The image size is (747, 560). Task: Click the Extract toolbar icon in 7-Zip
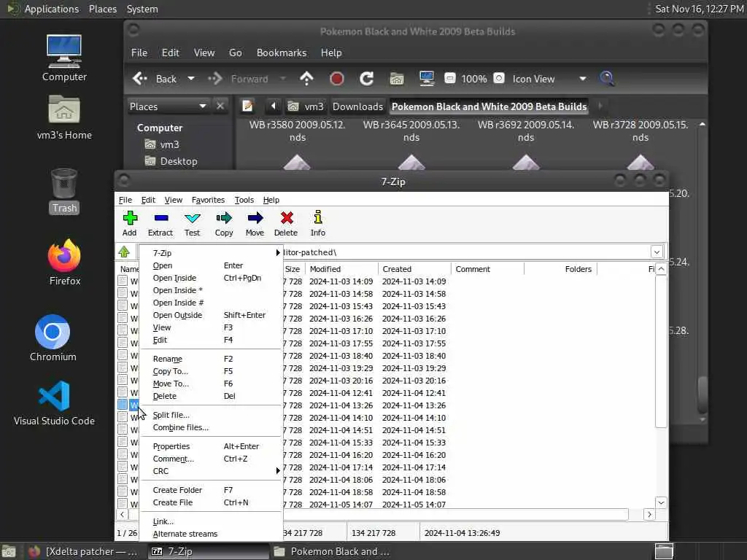tap(160, 224)
